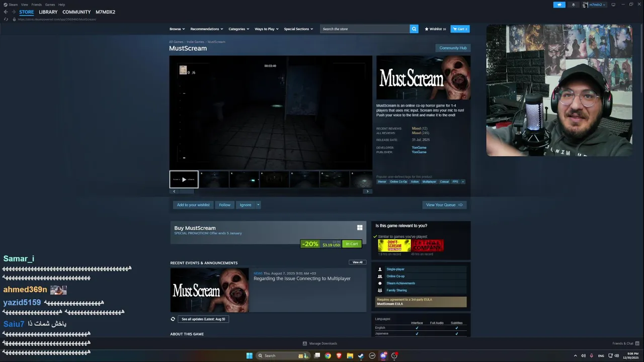Reload the store page
This screenshot has width=644, height=362.
[x=6, y=19]
